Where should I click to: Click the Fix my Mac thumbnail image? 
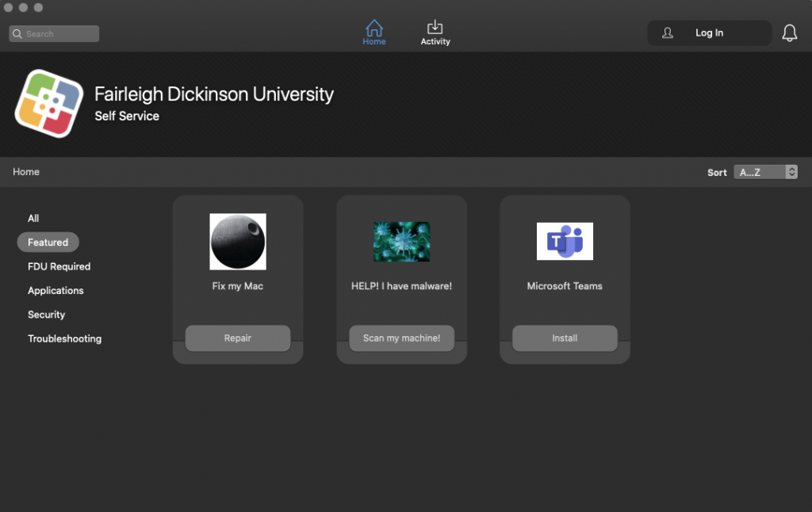click(238, 241)
